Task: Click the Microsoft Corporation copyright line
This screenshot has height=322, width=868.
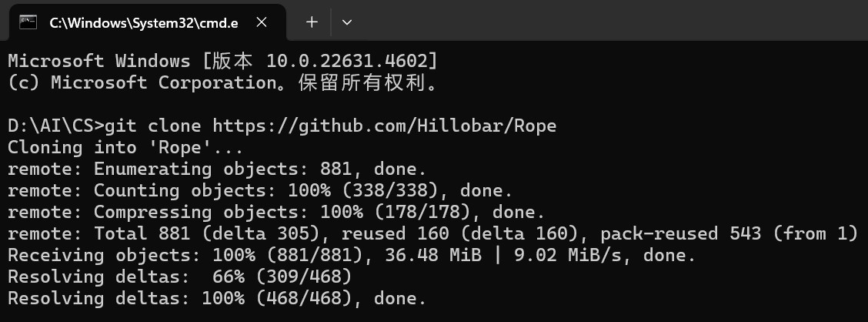Action: point(222,82)
